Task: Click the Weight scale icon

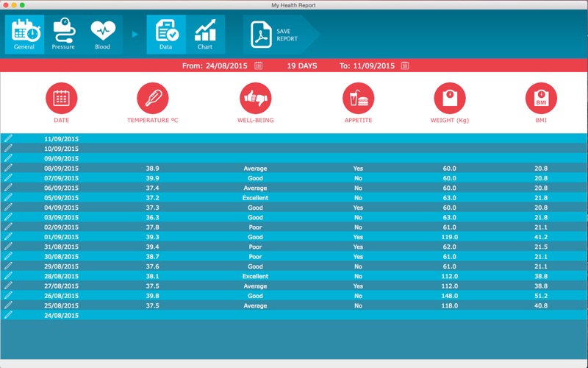Action: tap(450, 99)
